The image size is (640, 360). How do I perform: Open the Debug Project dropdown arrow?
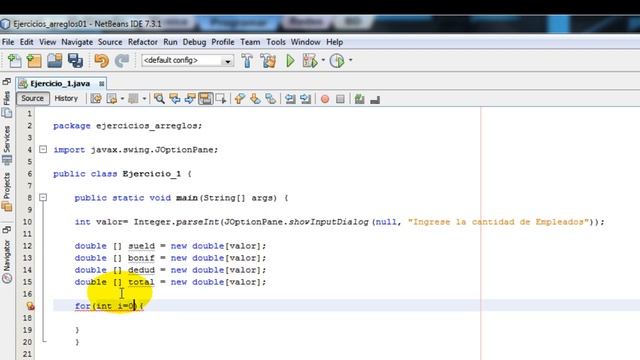click(323, 60)
